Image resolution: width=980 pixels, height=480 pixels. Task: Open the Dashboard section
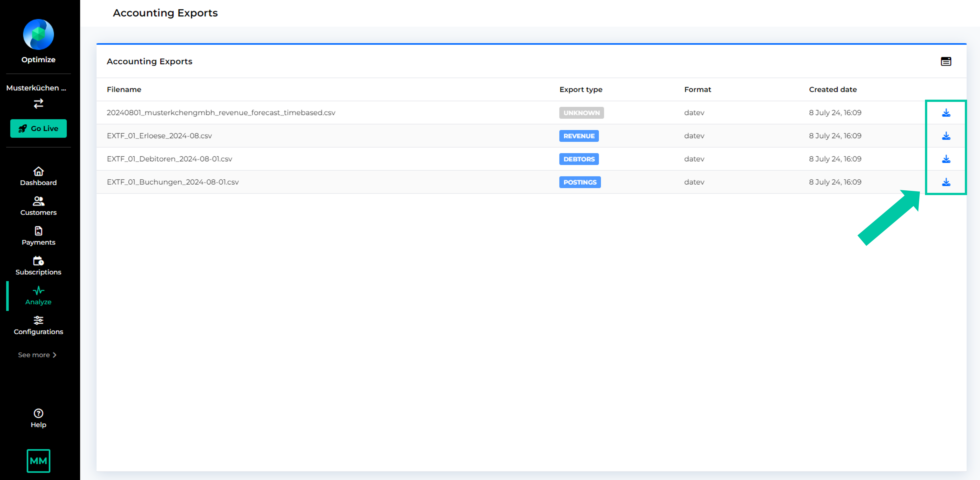(x=39, y=176)
